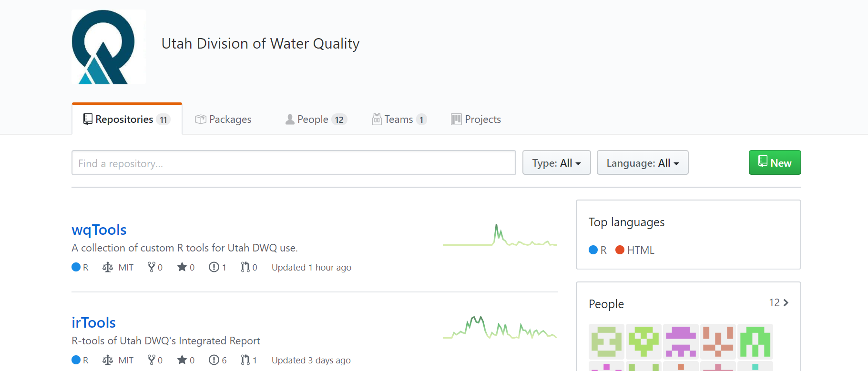868x371 pixels.
Task: Click the green New repository button
Action: pos(775,163)
